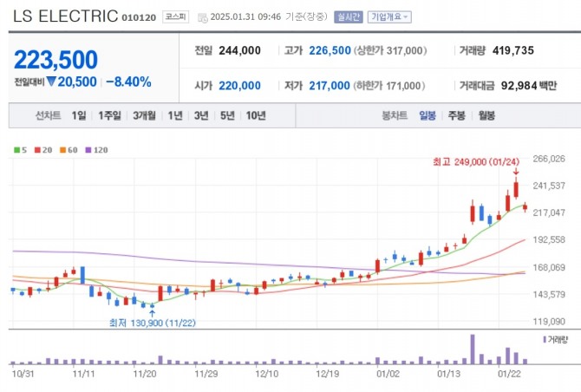
Task: Click the previous close value 244,000
Action: click(x=239, y=50)
